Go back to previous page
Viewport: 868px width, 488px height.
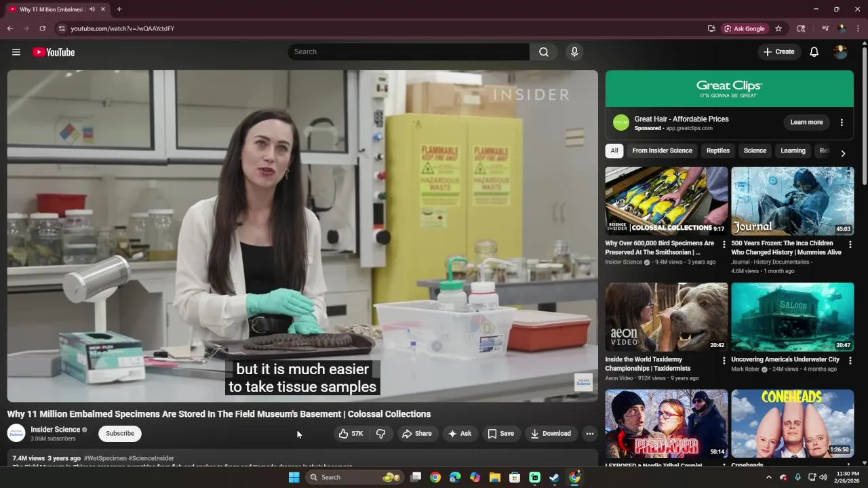[10, 28]
